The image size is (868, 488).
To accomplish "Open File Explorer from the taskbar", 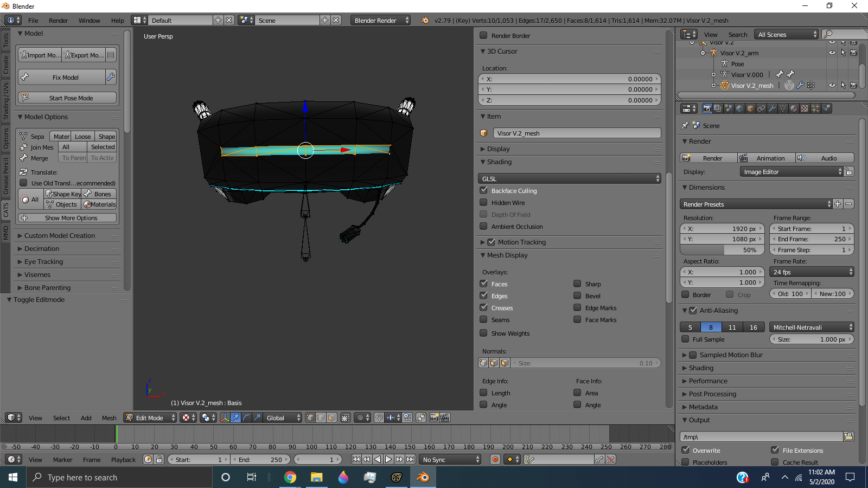I will (x=317, y=477).
